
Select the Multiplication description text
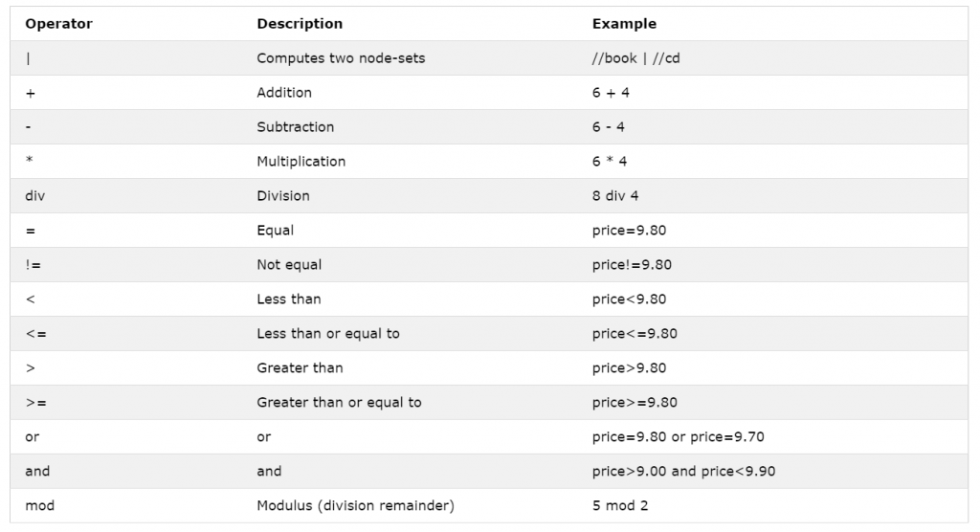tap(301, 162)
